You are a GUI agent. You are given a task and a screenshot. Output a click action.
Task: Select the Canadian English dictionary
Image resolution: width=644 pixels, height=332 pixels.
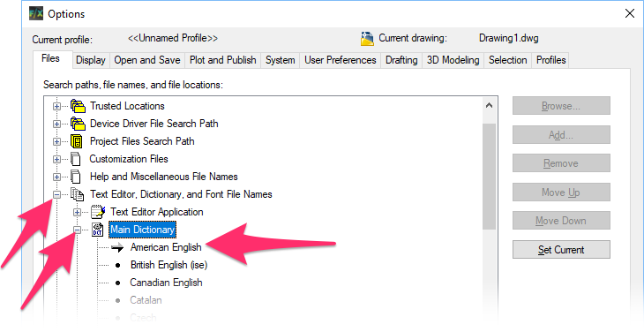pos(167,283)
